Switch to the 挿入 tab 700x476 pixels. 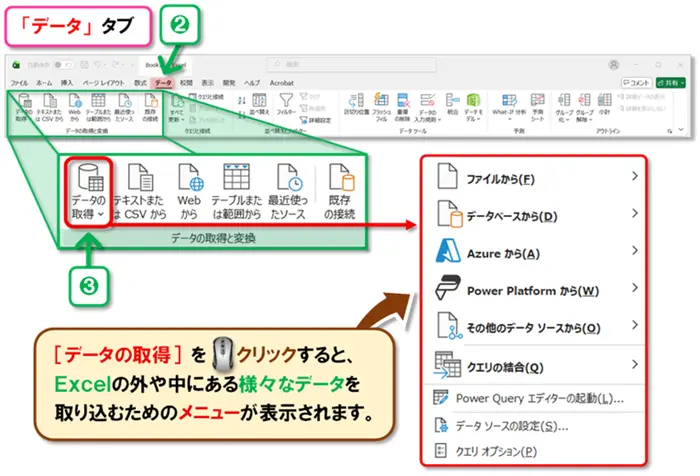click(x=67, y=83)
